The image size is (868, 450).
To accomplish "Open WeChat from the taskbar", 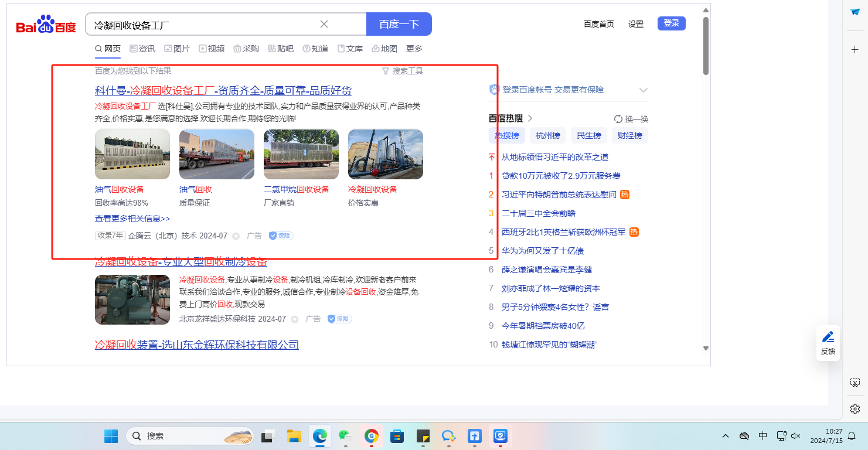I will tap(346, 436).
